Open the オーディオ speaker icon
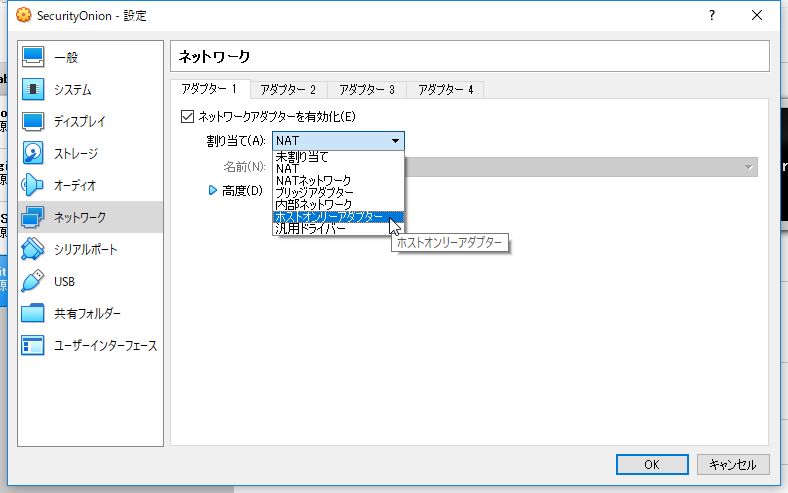Screen dimensions: 788x493 [33, 185]
